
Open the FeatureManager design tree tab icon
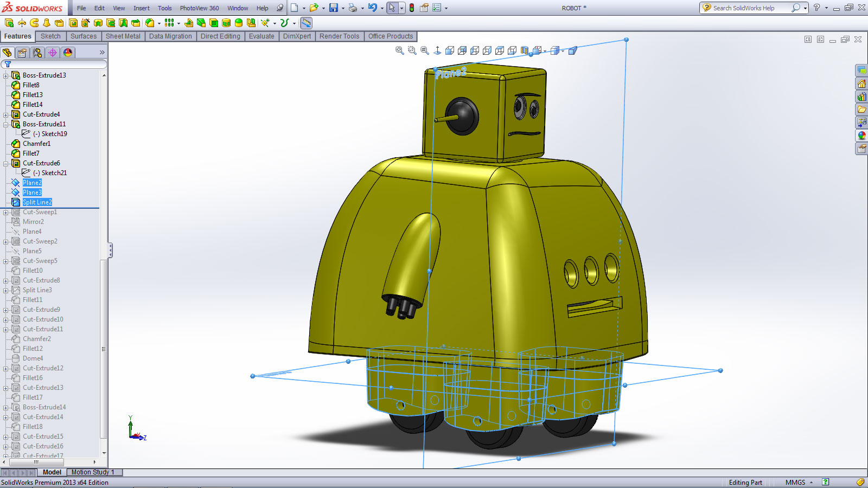pos(7,53)
